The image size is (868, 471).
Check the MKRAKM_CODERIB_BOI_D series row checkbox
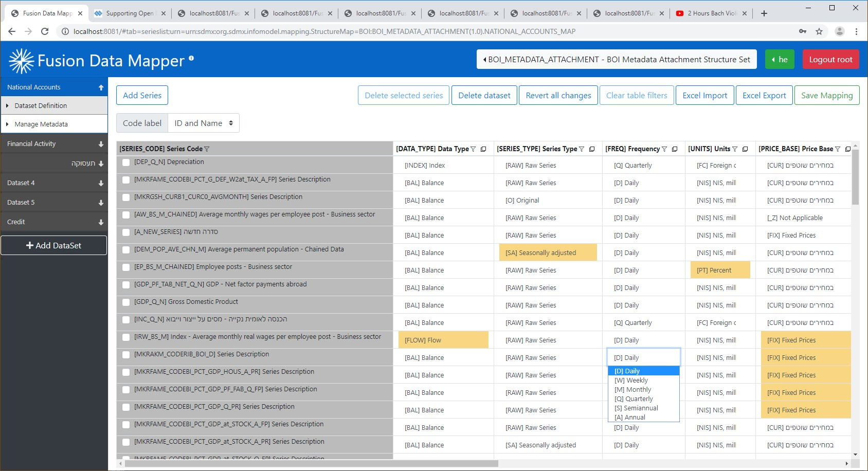126,355
